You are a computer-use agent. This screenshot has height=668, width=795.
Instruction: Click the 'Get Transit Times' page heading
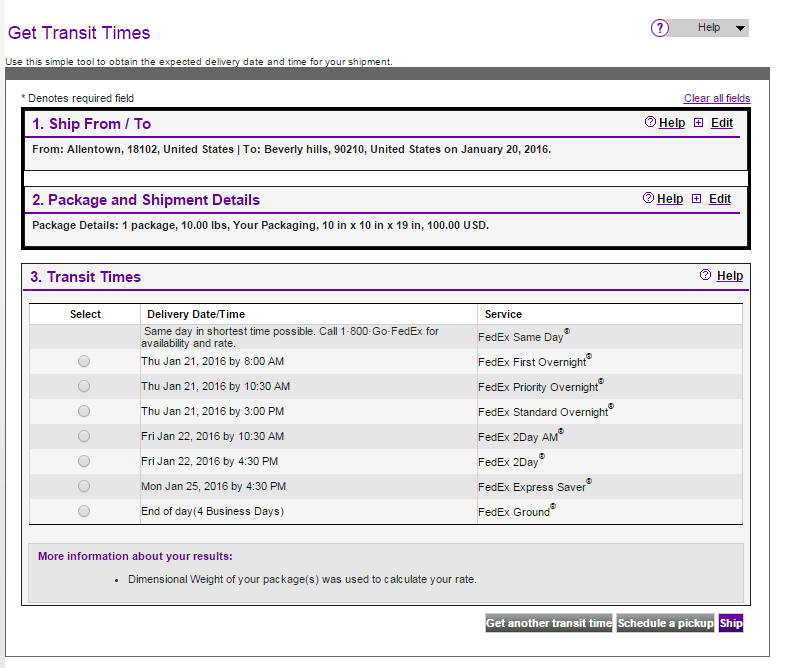coord(79,33)
